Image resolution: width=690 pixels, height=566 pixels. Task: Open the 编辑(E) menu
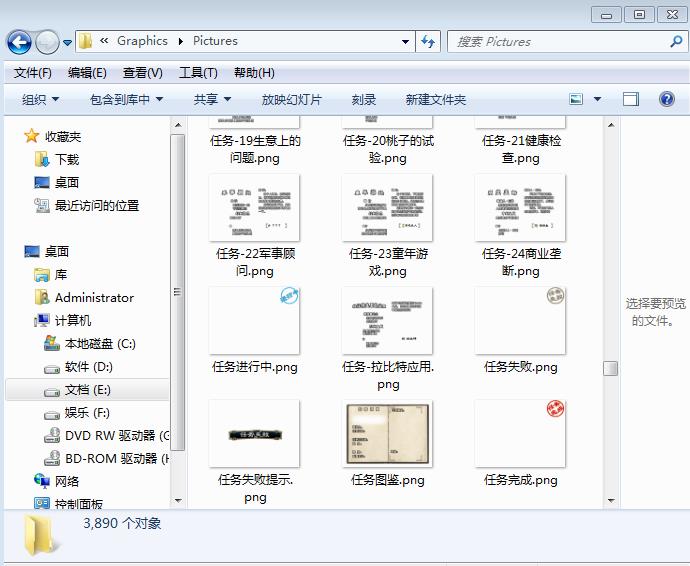point(87,73)
